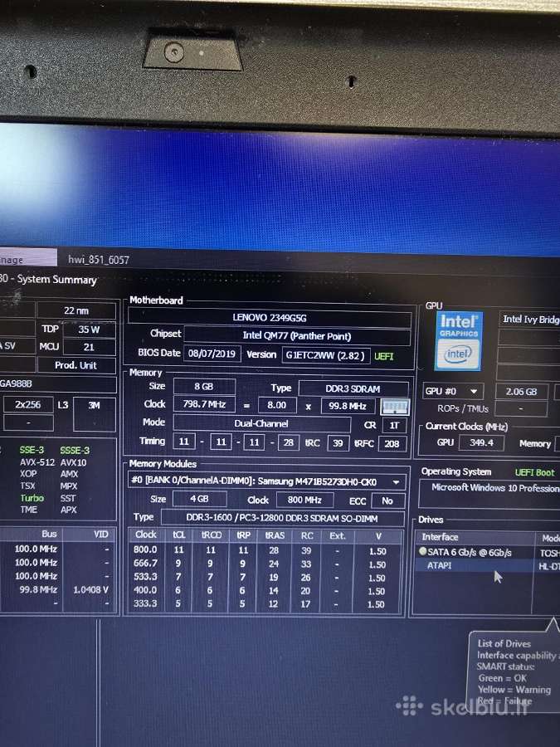Click the 8.00 multiplier field

(x=276, y=405)
